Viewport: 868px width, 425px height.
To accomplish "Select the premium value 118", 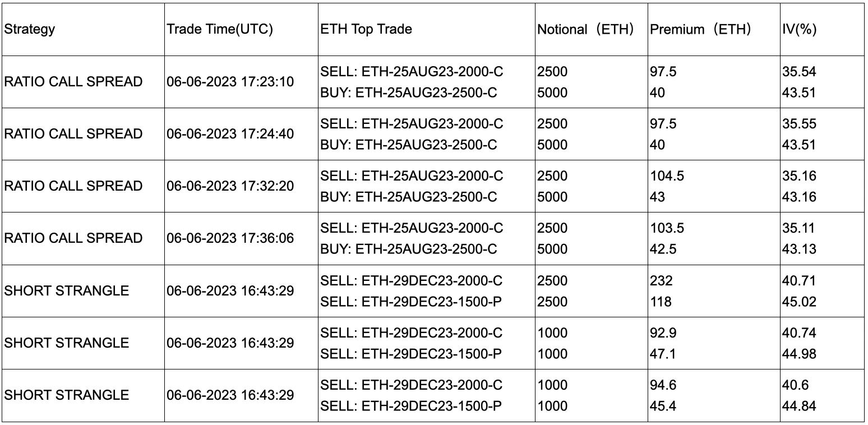I will (x=661, y=302).
